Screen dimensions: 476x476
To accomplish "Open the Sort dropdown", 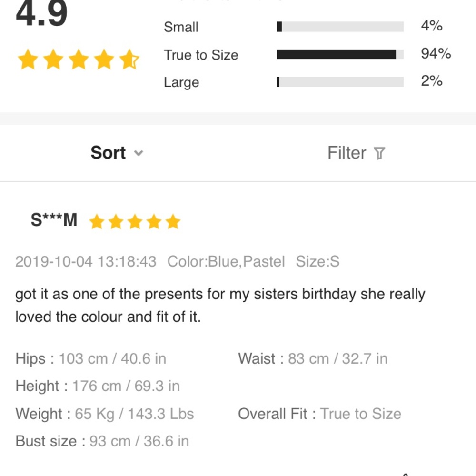I will [109, 153].
